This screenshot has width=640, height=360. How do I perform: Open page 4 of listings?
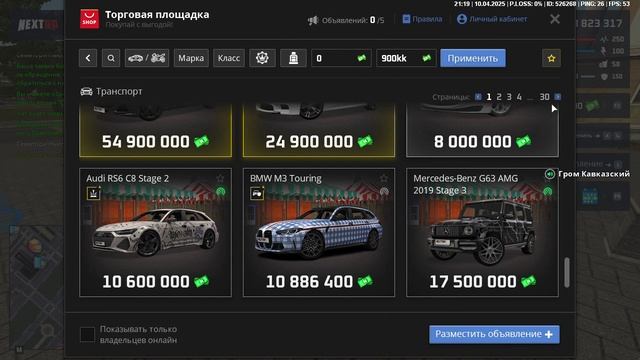click(x=519, y=97)
